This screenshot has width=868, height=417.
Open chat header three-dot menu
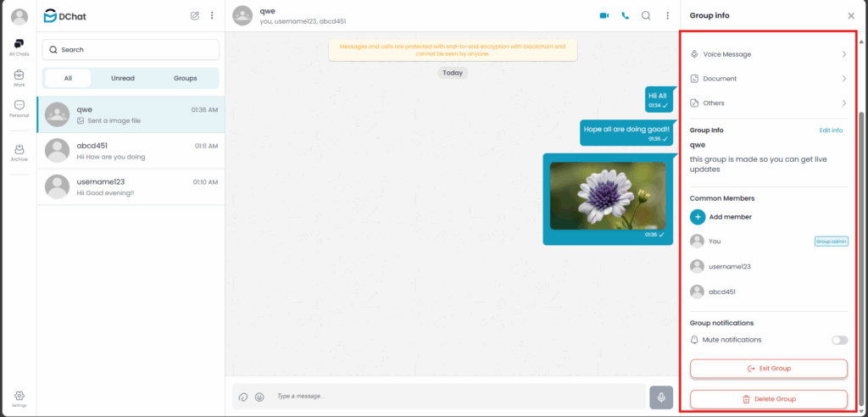pos(667,15)
